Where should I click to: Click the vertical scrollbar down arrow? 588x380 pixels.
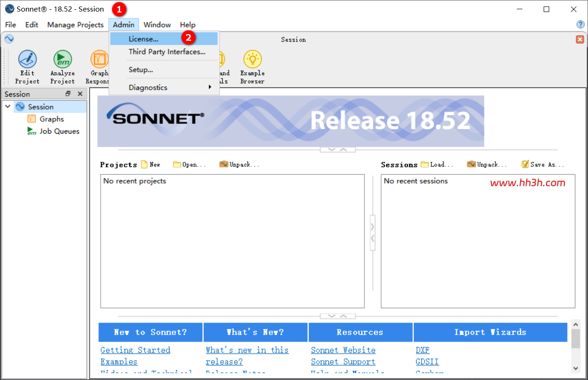[x=576, y=368]
